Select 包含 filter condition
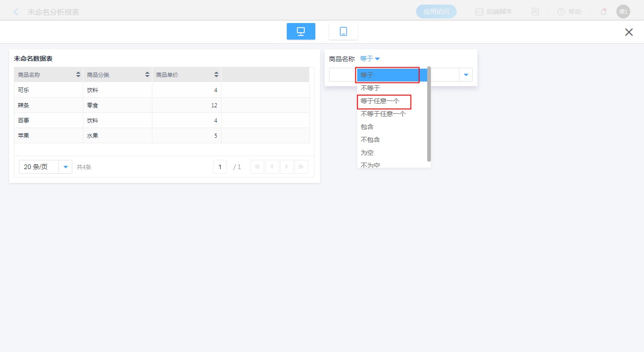The image size is (644, 352). [x=367, y=127]
